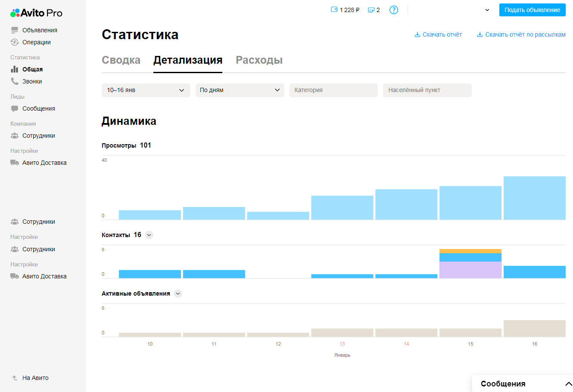This screenshot has width=573, height=392.
Task: Post a listing with Подать объявление
Action: click(x=533, y=10)
